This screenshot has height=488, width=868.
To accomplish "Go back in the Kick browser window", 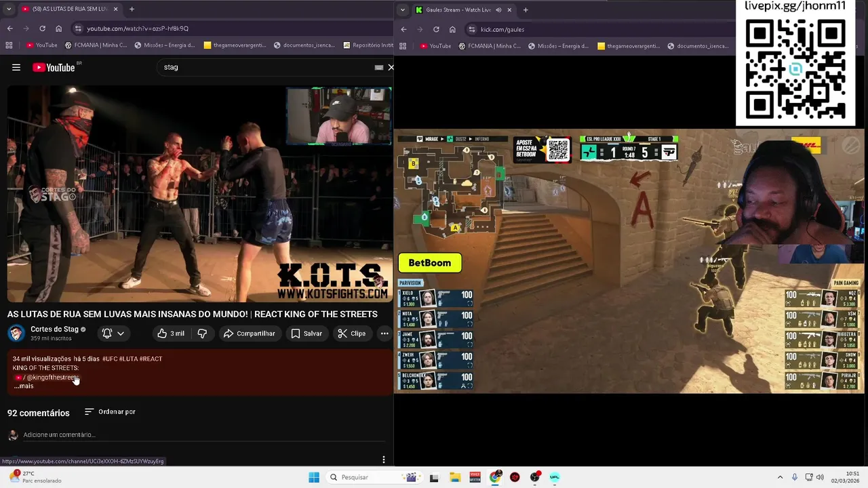I will [x=403, y=29].
